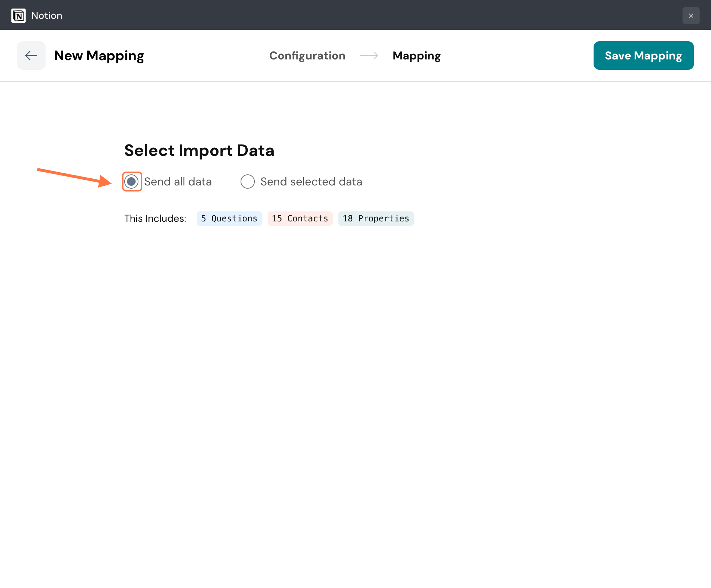Switch to the Configuration step
This screenshot has height=588, width=711.
(x=307, y=56)
